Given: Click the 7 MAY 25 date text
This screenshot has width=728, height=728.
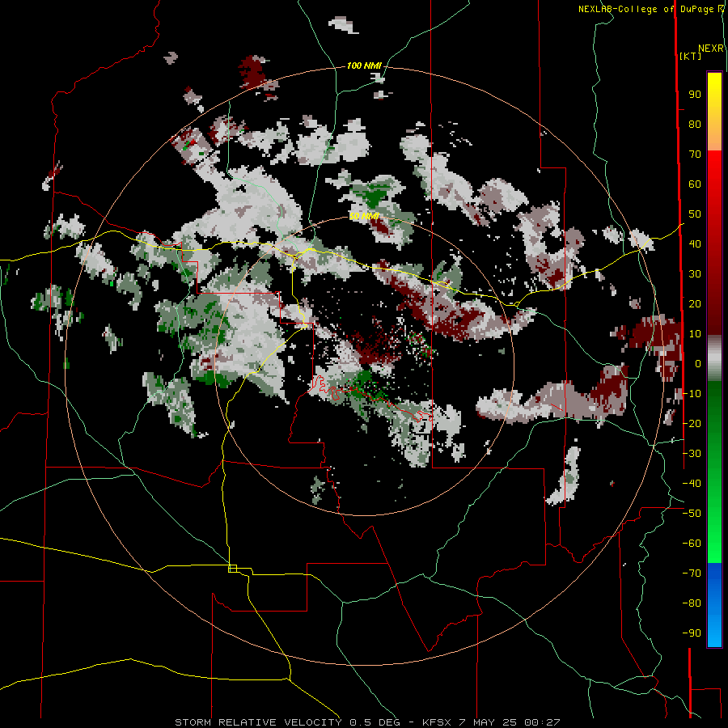Looking at the screenshot, I should [488, 722].
